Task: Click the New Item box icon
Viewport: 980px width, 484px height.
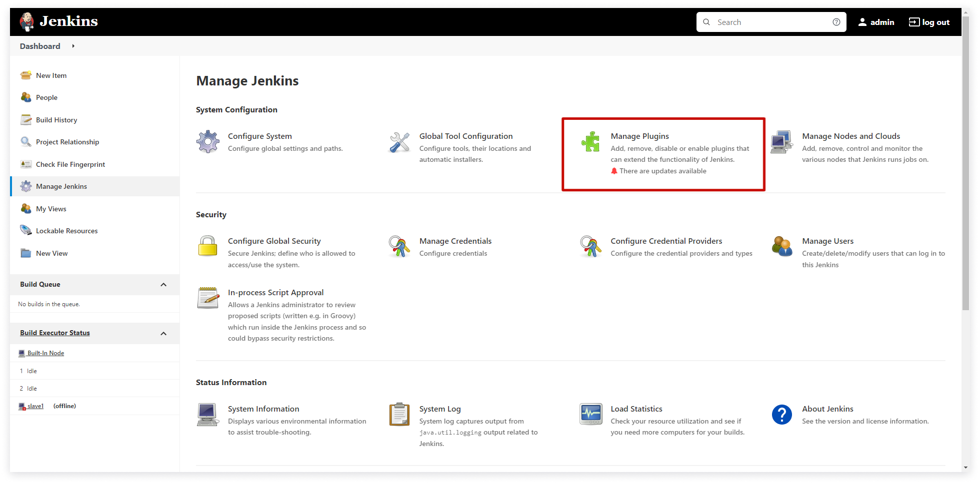Action: [x=25, y=75]
